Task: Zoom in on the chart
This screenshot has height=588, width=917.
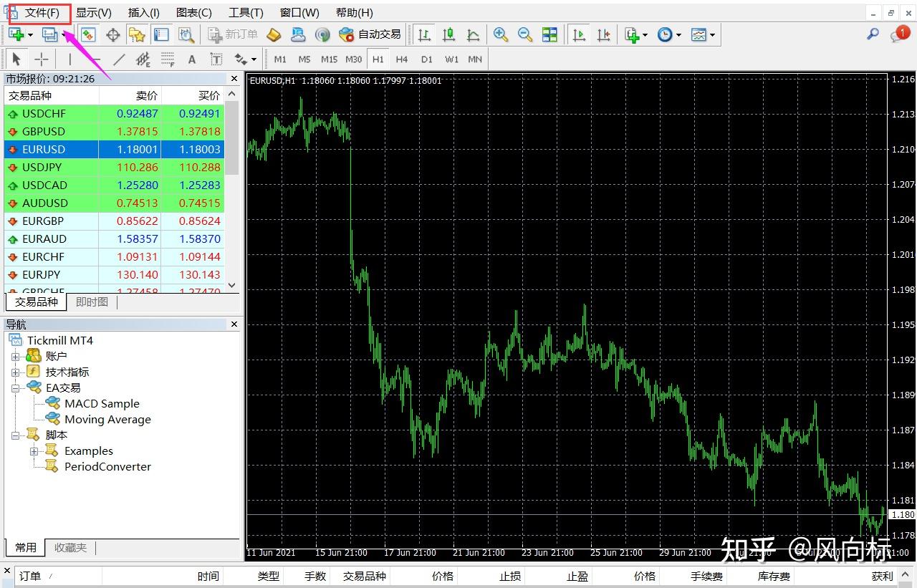Action: point(501,34)
